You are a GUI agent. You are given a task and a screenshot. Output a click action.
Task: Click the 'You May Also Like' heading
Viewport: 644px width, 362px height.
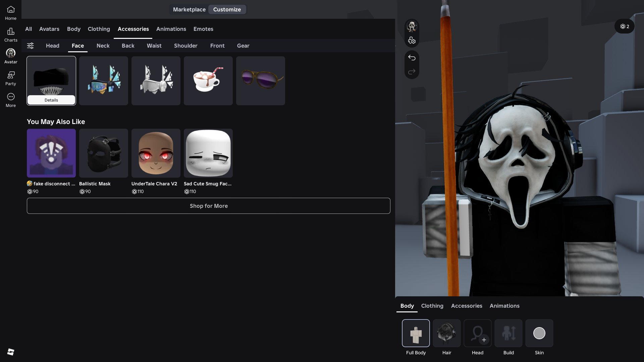coord(56,122)
